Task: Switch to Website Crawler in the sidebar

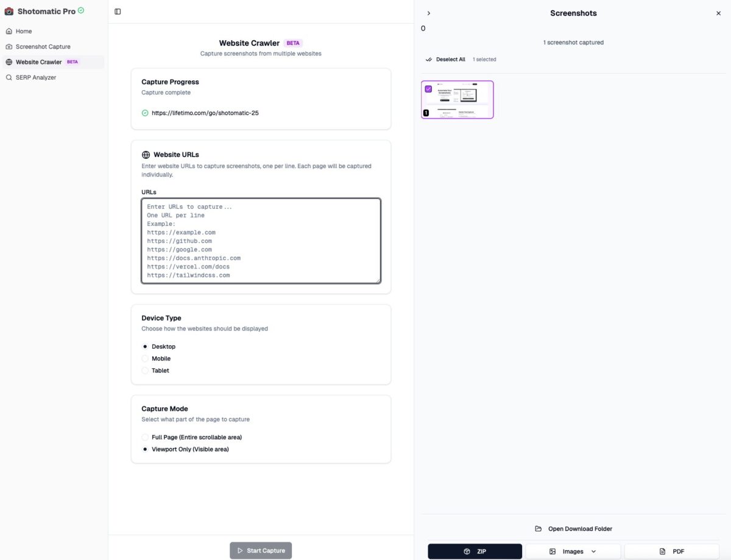Action: pos(38,61)
